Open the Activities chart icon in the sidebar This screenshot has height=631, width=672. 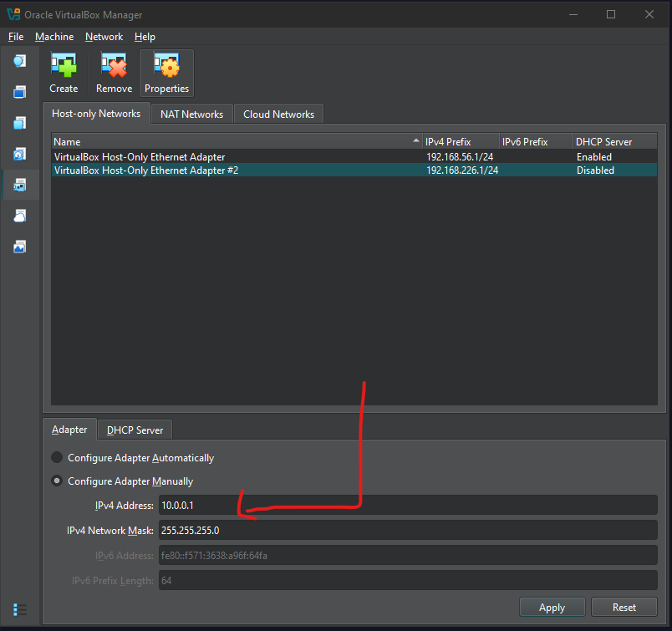click(x=20, y=247)
